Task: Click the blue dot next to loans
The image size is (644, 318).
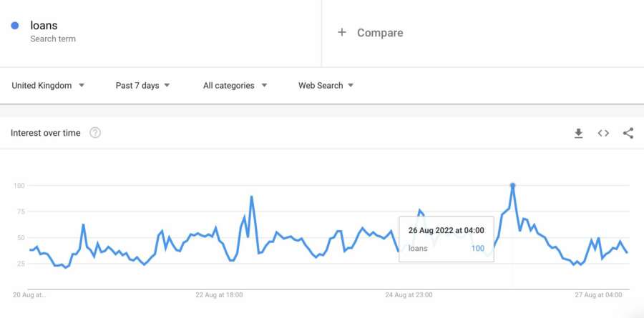Action: coord(15,26)
